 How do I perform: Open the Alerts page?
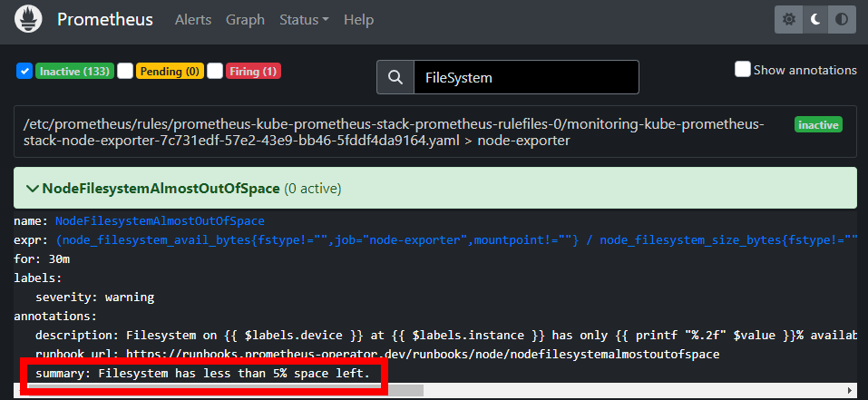[193, 20]
